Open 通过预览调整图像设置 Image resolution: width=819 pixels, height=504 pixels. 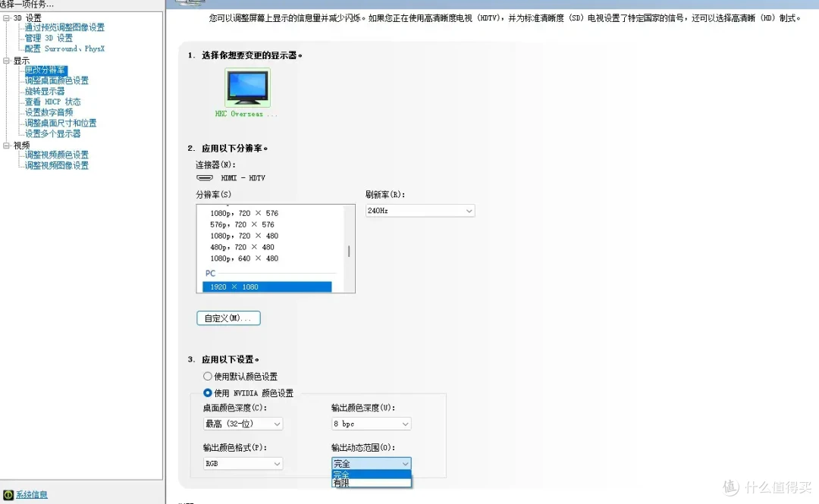coord(64,27)
